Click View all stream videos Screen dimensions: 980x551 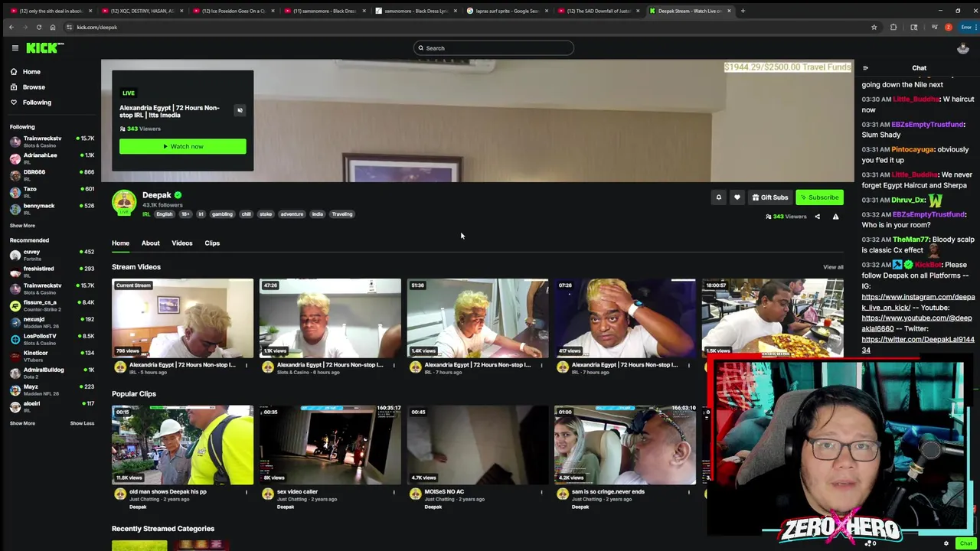[833, 267]
